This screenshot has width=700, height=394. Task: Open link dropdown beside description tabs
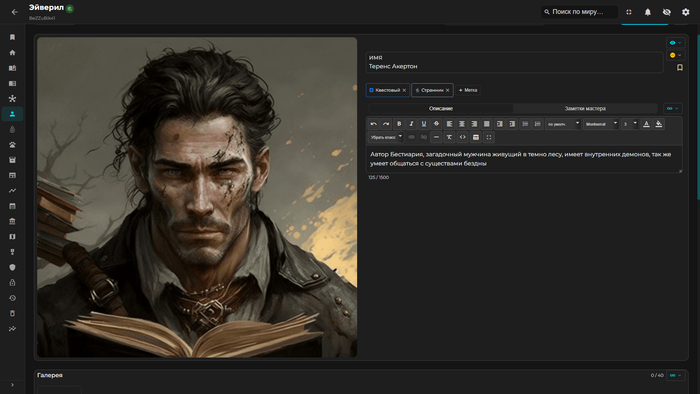(673, 108)
